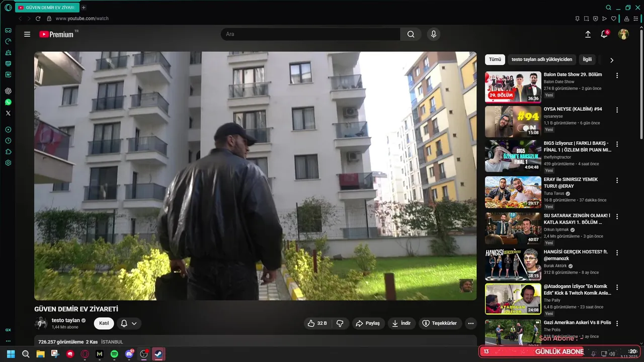Viewport: 644px width, 362px height.
Task: Open options menu for OYSA NEYSE #94
Action: pos(617,110)
